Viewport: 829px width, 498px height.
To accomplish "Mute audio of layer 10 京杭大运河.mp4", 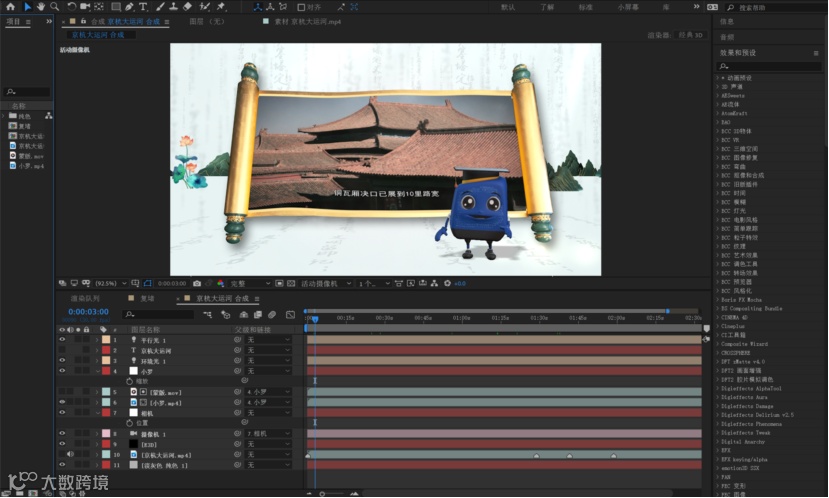I will (x=70, y=454).
